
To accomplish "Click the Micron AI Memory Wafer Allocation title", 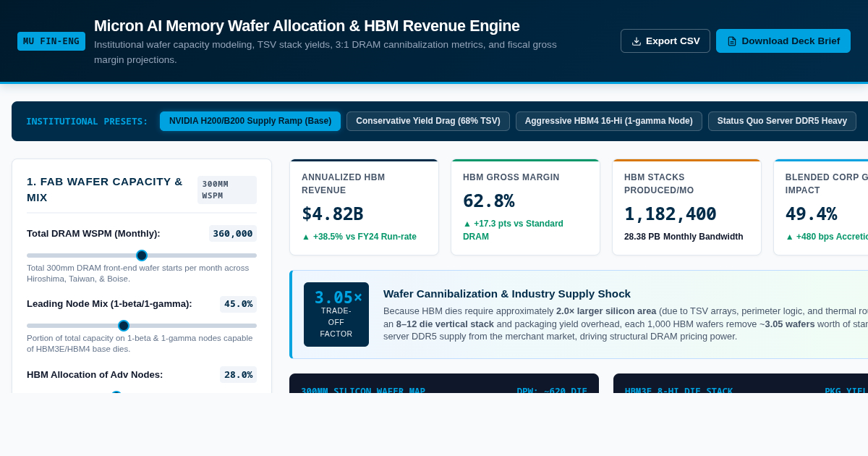I will click(307, 26).
